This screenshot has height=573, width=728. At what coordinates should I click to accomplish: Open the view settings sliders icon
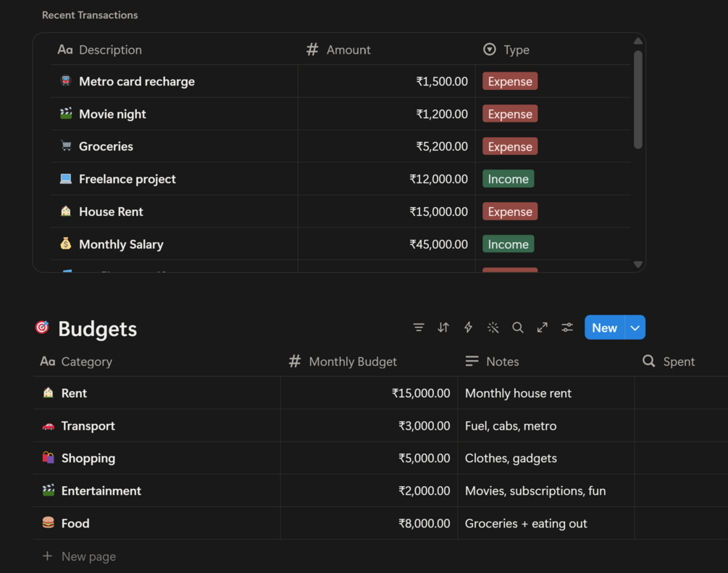point(567,327)
